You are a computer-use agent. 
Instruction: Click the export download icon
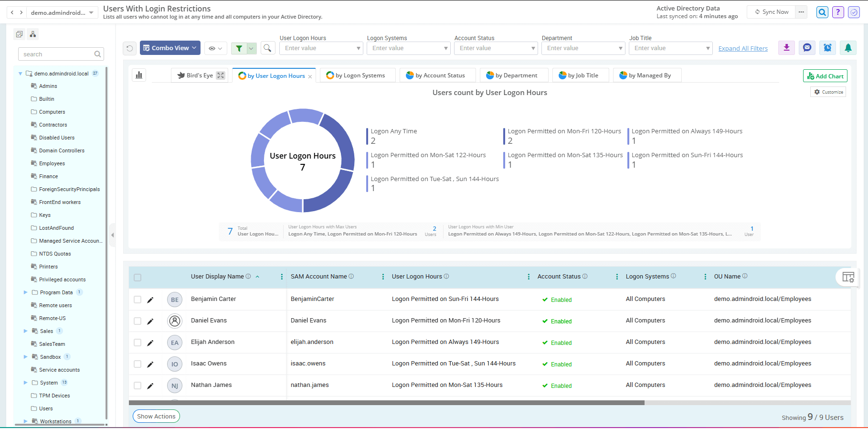786,48
